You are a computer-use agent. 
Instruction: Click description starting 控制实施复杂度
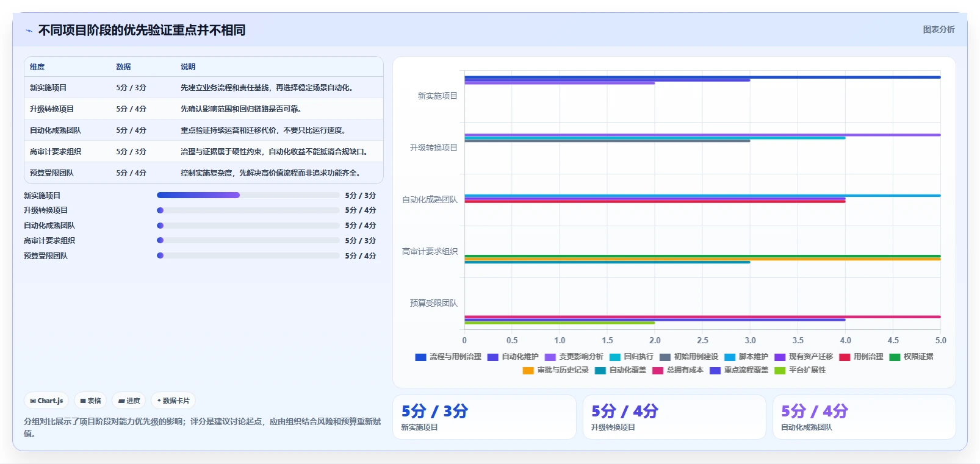pos(272,173)
